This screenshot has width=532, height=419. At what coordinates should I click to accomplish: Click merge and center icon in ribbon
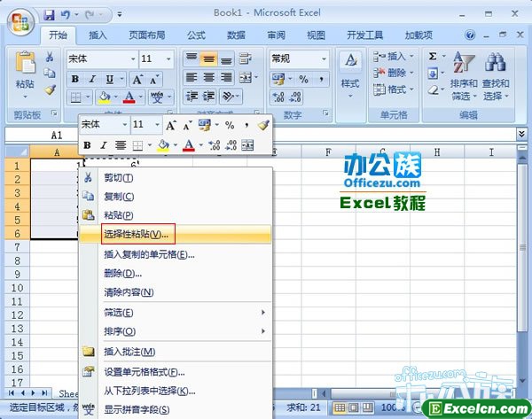click(x=246, y=78)
